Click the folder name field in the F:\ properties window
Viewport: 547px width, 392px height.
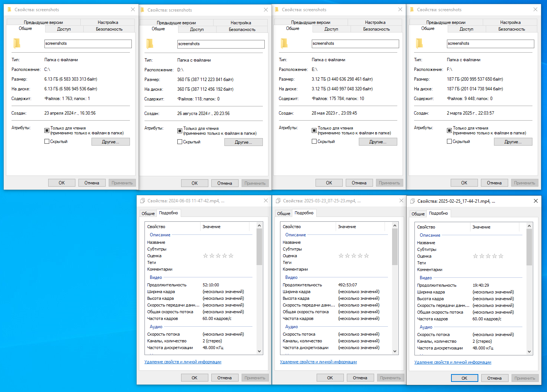[491, 44]
